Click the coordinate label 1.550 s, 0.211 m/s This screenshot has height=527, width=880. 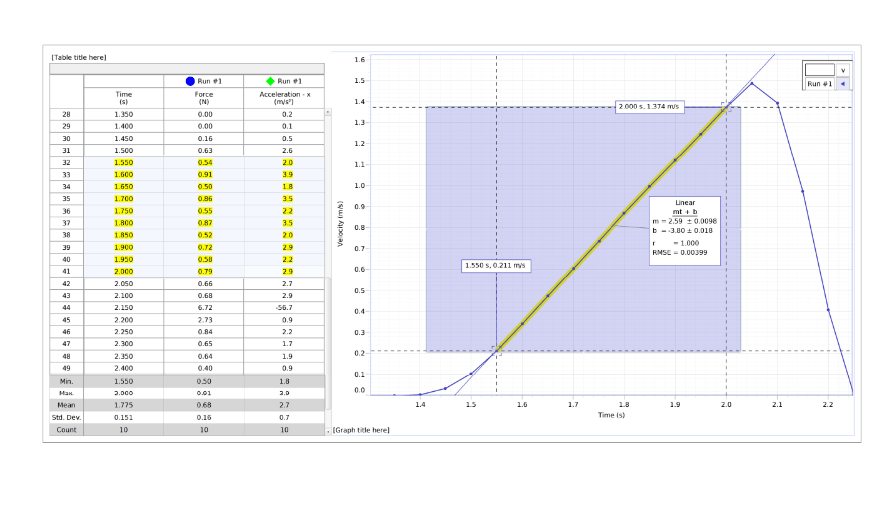[x=496, y=265]
